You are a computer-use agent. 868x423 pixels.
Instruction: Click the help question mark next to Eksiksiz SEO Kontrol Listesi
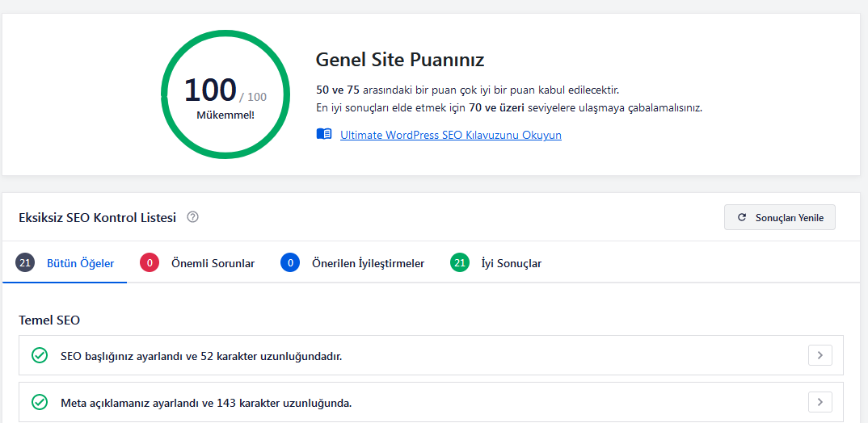click(192, 217)
